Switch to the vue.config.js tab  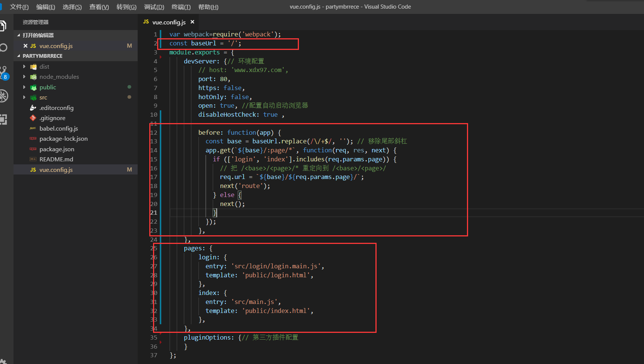[168, 22]
